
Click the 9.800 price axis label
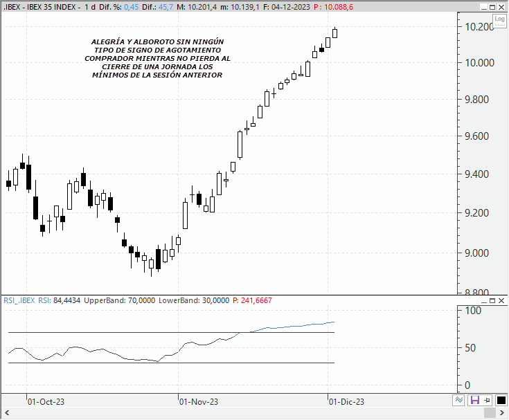click(x=476, y=100)
